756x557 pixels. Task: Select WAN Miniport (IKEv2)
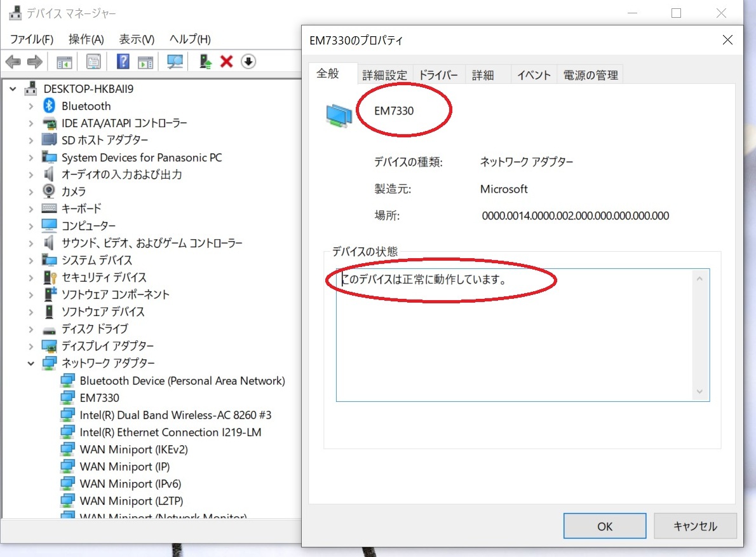133,450
